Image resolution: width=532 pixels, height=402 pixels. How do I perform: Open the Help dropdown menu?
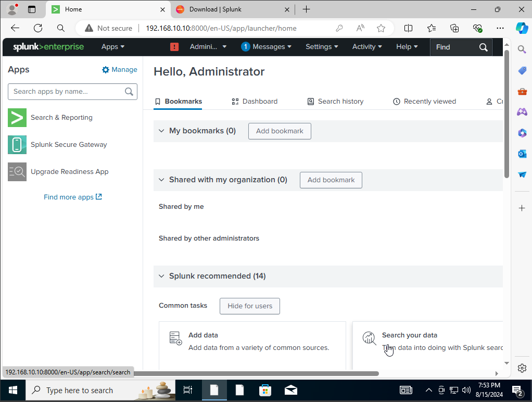tap(407, 47)
